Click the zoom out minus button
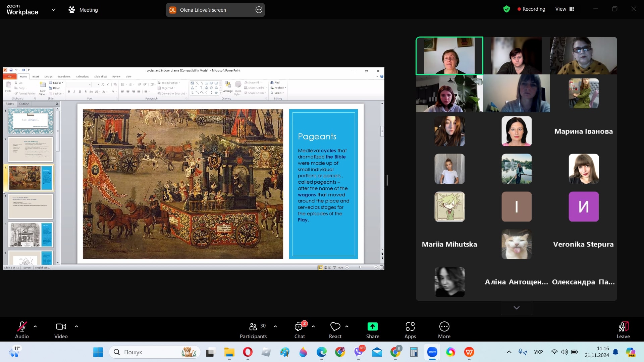 click(x=347, y=267)
